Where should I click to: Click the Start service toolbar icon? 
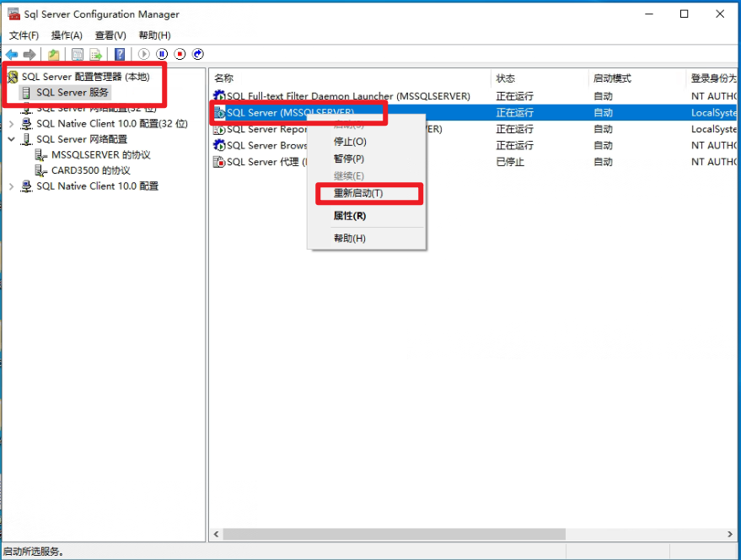tap(143, 54)
